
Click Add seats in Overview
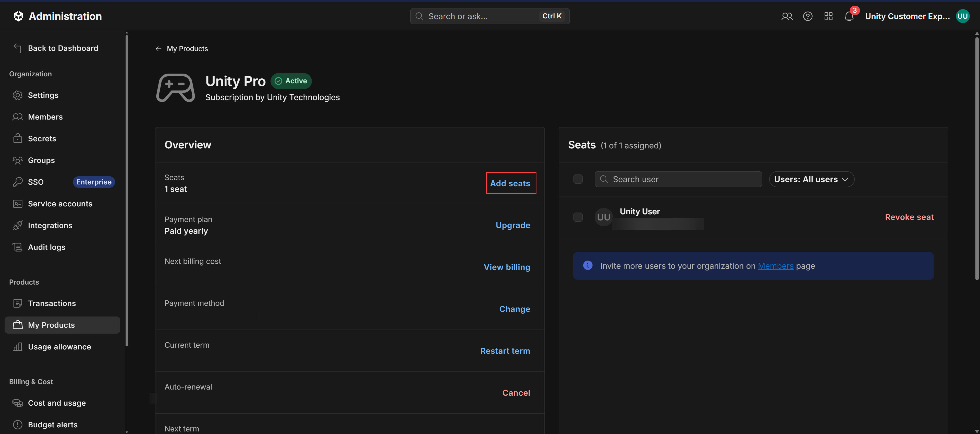coord(510,183)
